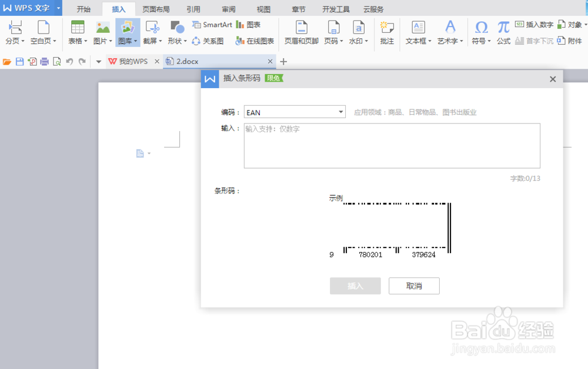Expand the symbol (符号) dropdown arrow

coord(489,41)
